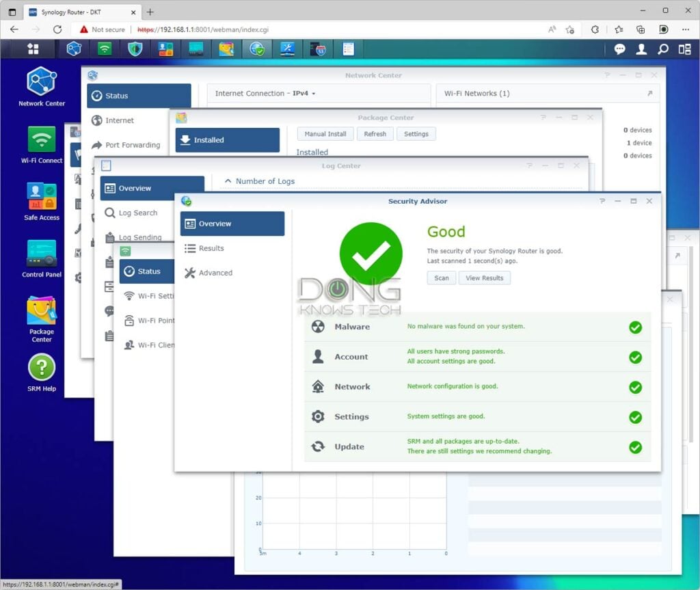Screen dimensions: 700x590
Task: Reload the page with the browser refresh icon
Action: (x=57, y=29)
